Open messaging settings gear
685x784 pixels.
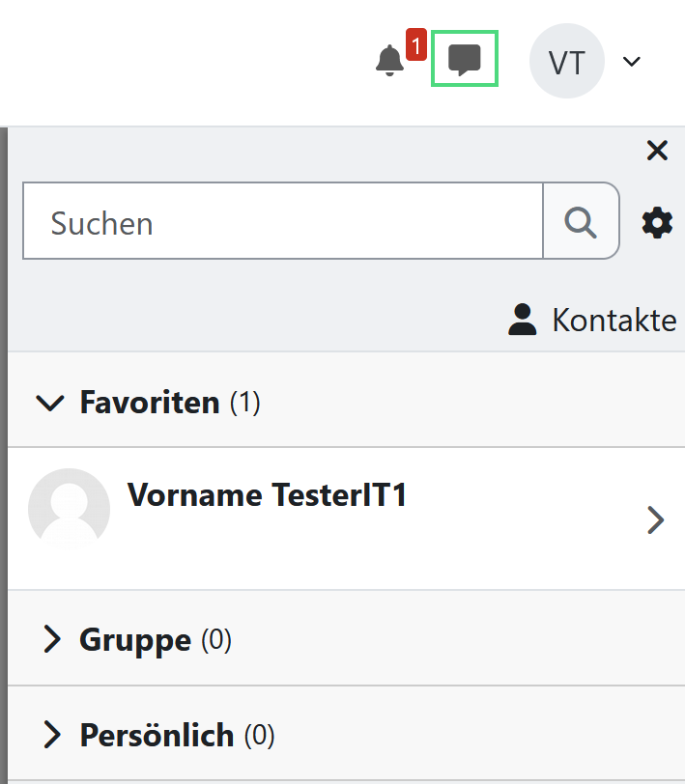click(x=657, y=224)
